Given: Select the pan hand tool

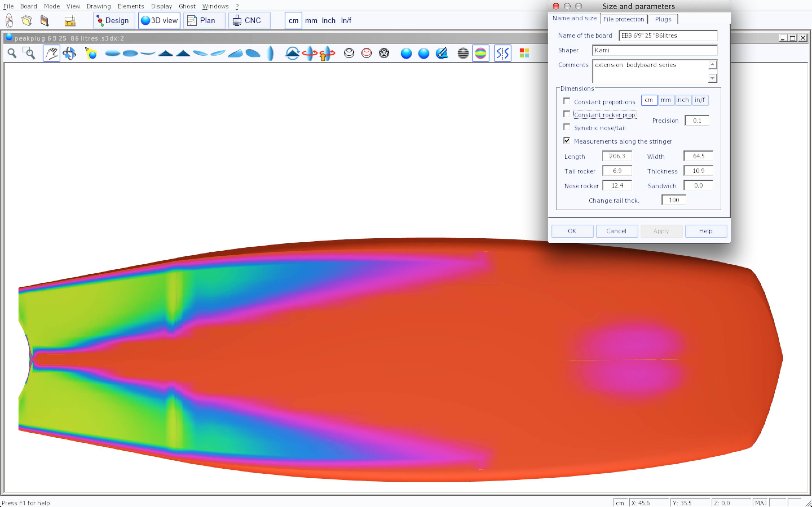Looking at the screenshot, I should tap(51, 53).
